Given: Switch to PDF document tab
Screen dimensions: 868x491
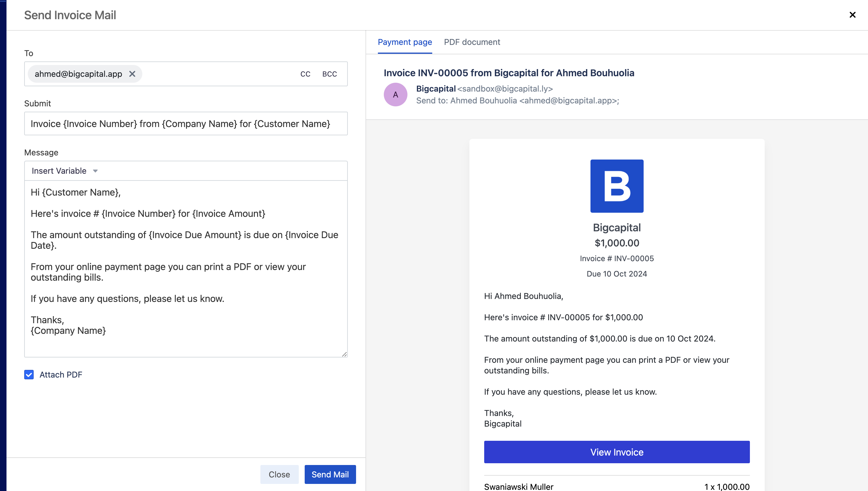Looking at the screenshot, I should [472, 42].
